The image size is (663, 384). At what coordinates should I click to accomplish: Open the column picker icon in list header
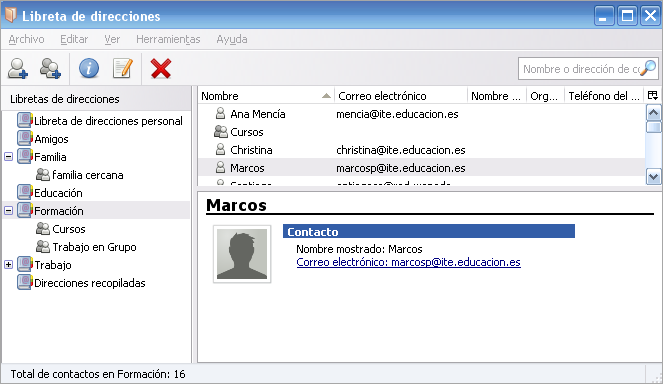point(653,96)
